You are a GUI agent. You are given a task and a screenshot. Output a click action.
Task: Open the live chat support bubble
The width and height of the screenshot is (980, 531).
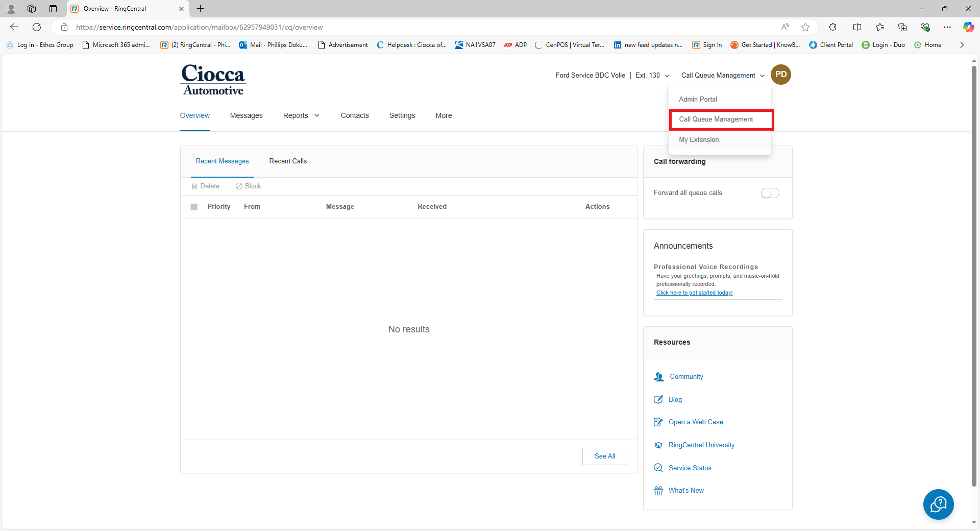pyautogui.click(x=938, y=504)
